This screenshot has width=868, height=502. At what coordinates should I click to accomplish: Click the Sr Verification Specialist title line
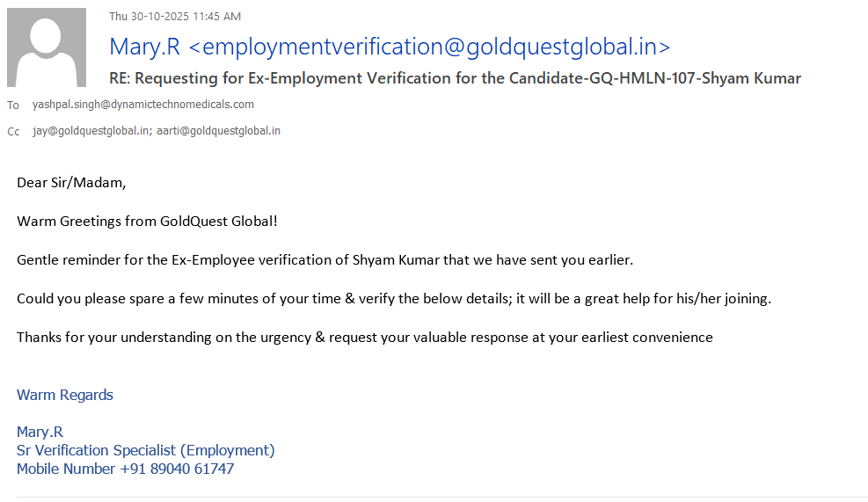pos(146,450)
